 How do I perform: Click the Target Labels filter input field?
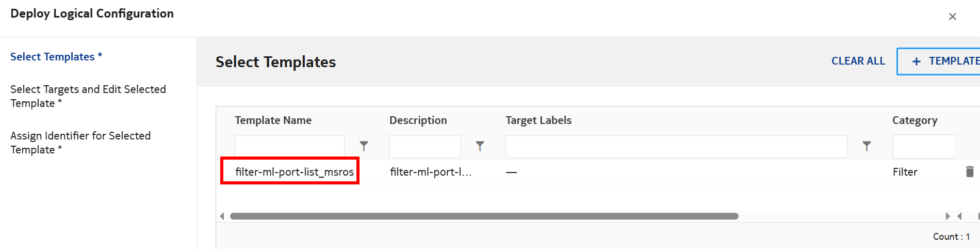click(x=676, y=147)
